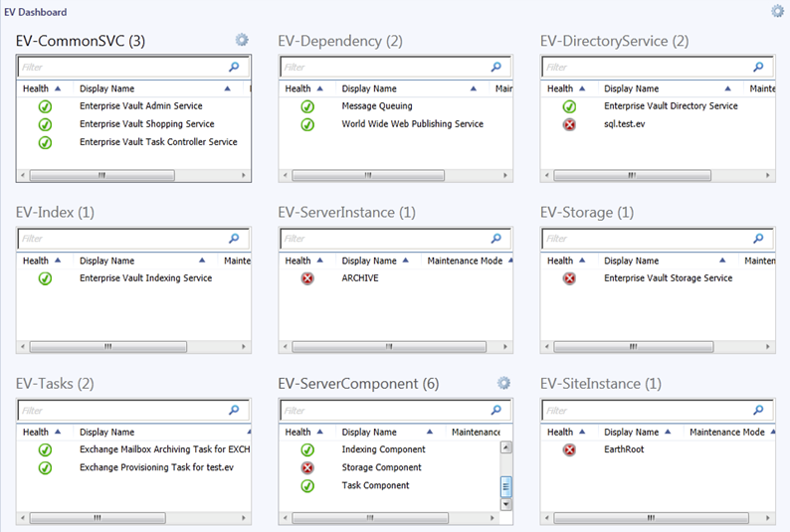
Task: Click healthy icon for Task Controller Service
Action: tap(46, 142)
